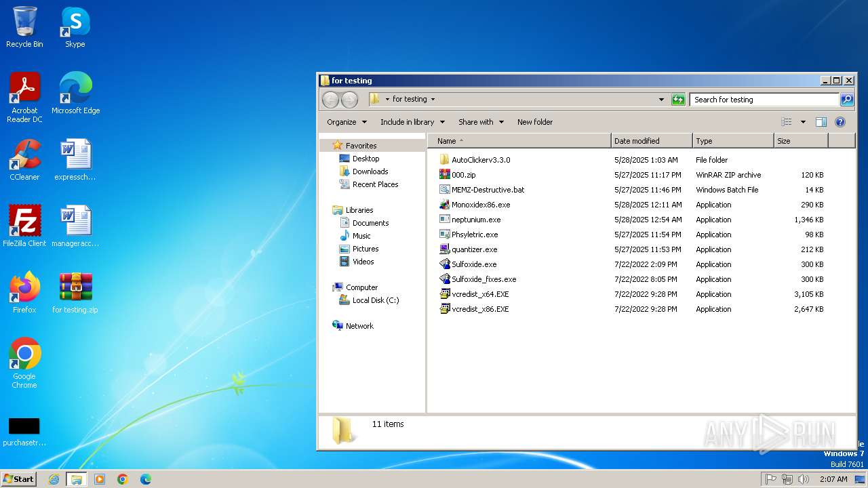
Task: Click the volume speaker tray icon
Action: click(804, 479)
